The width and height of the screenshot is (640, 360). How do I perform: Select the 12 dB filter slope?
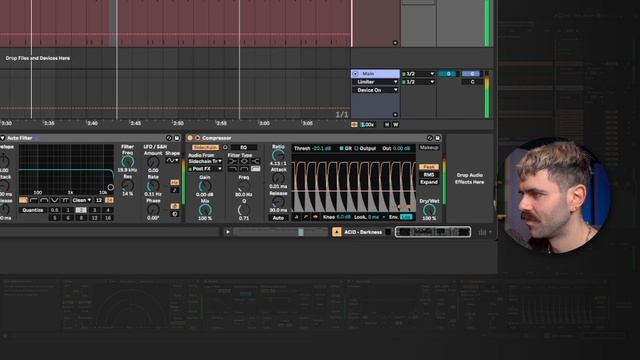[99, 200]
